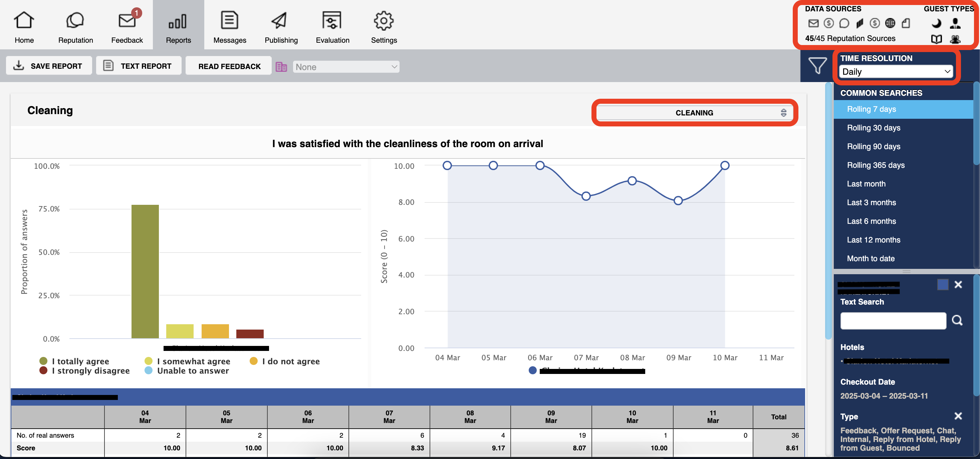
Task: Click the main report vertical scrollbar
Action: (828, 211)
